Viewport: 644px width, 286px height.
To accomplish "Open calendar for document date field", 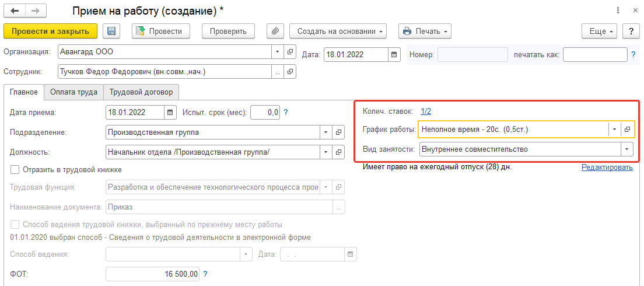I will pyautogui.click(x=395, y=55).
